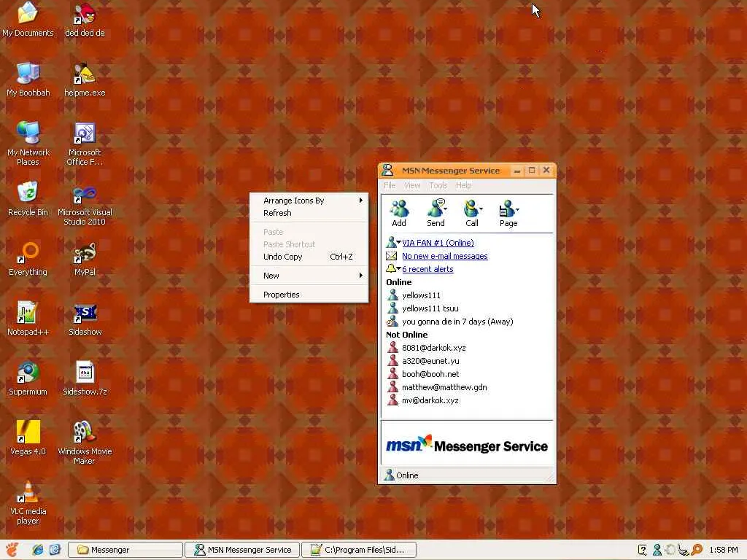The width and height of the screenshot is (747, 560).
Task: Click the Call icon in Messenger
Action: (x=472, y=213)
